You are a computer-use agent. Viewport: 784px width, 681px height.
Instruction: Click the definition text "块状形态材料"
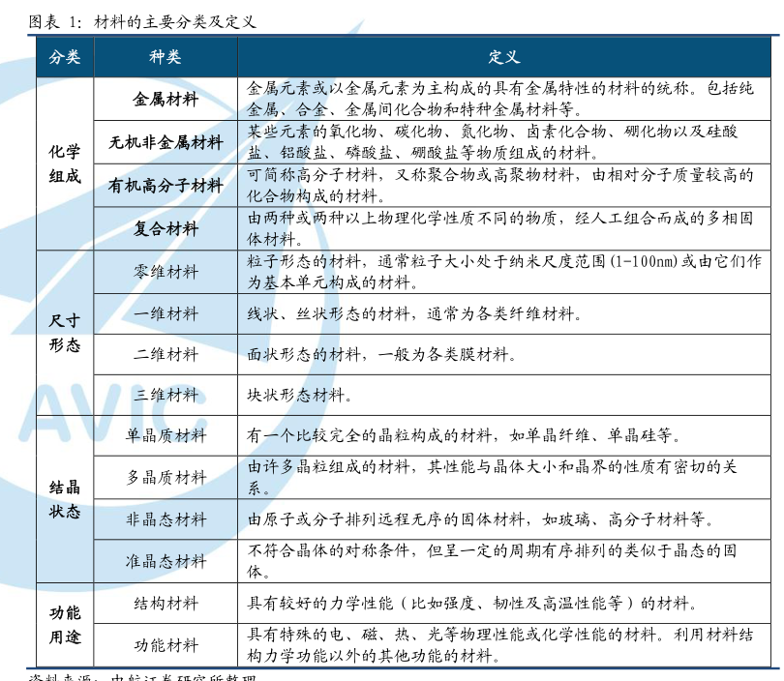300,395
